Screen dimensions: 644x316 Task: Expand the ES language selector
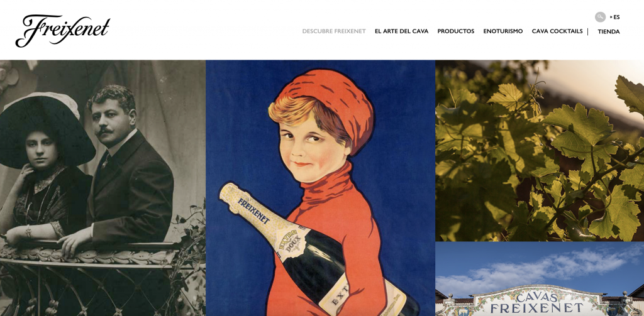point(615,17)
